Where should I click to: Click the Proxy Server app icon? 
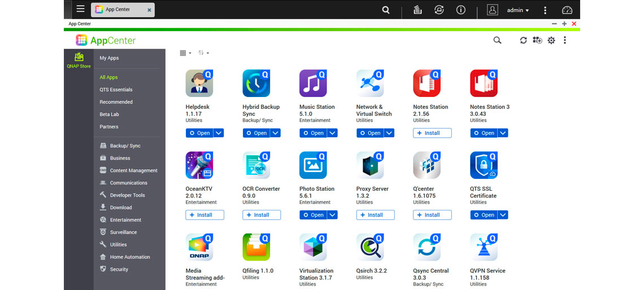click(x=370, y=165)
